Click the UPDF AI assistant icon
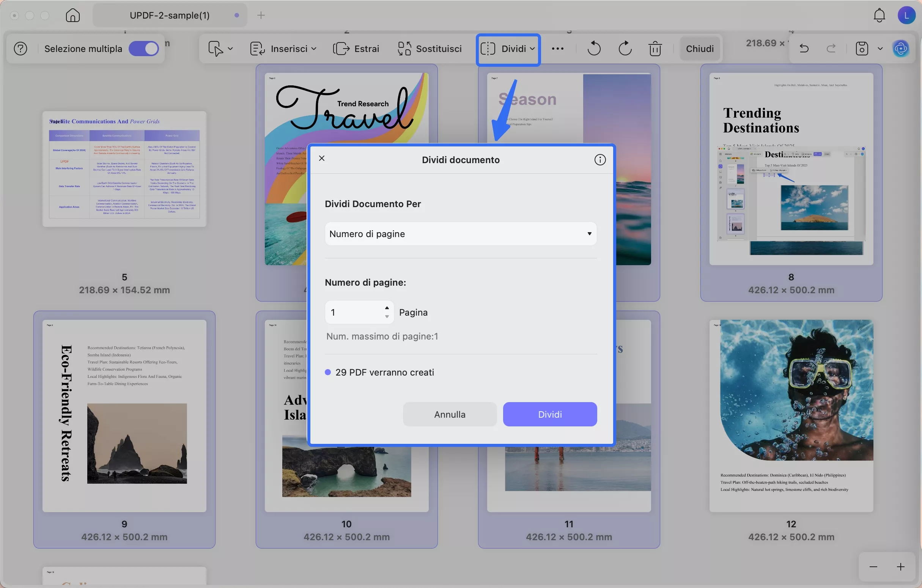This screenshot has width=922, height=588. pos(900,49)
